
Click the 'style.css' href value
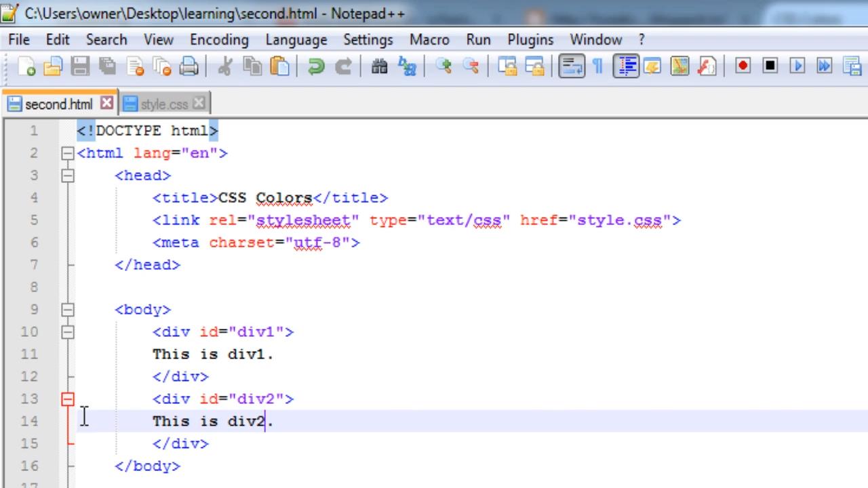620,220
